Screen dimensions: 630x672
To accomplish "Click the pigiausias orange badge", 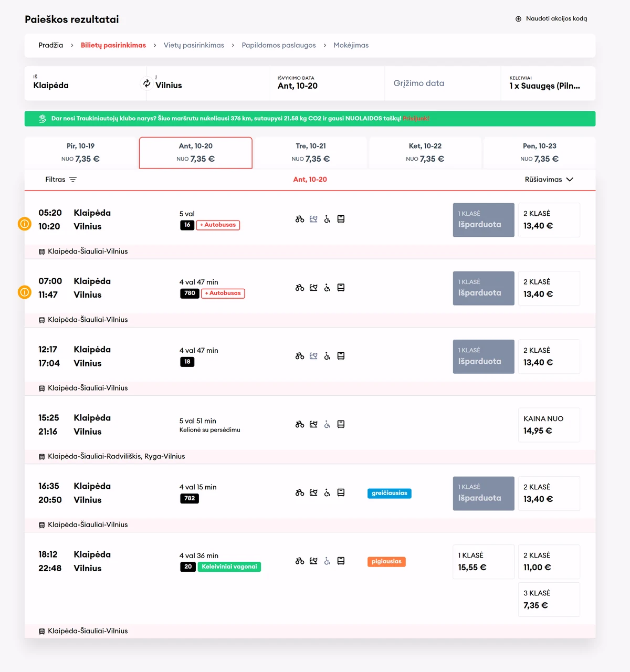I will (386, 562).
